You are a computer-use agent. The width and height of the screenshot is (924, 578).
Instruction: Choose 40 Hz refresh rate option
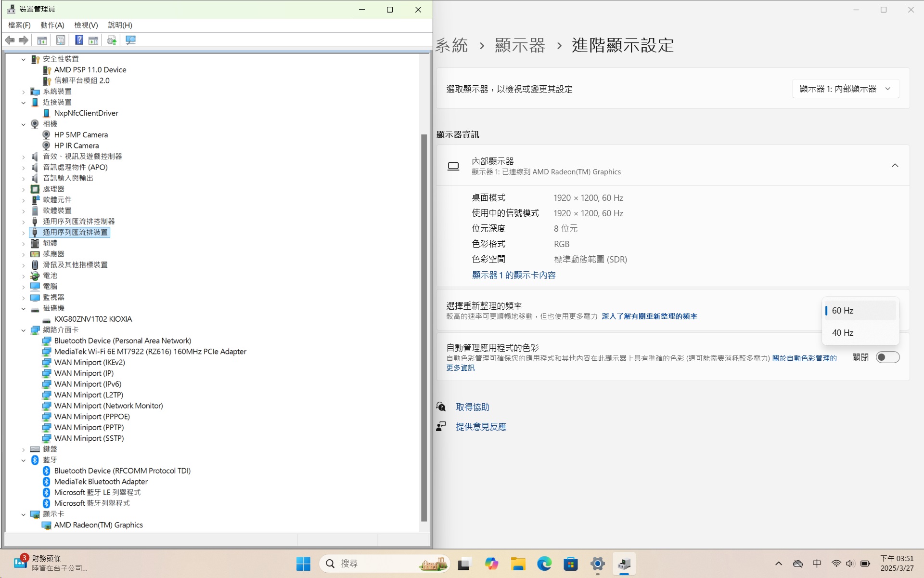pyautogui.click(x=860, y=333)
